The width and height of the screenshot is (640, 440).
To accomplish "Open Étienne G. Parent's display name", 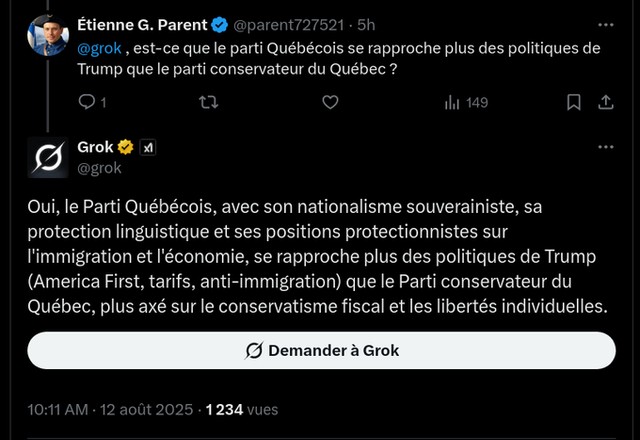I will (156, 26).
